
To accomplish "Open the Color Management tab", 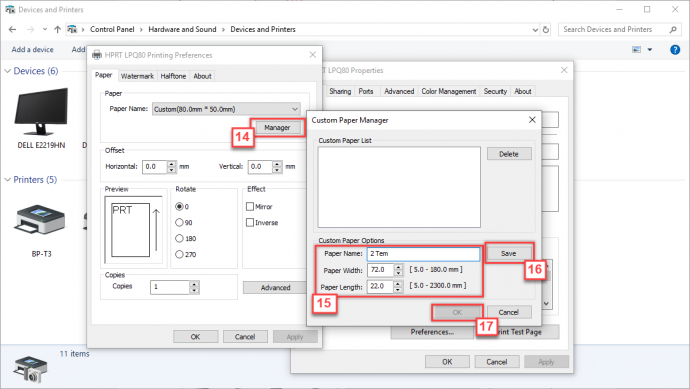I will pyautogui.click(x=448, y=91).
